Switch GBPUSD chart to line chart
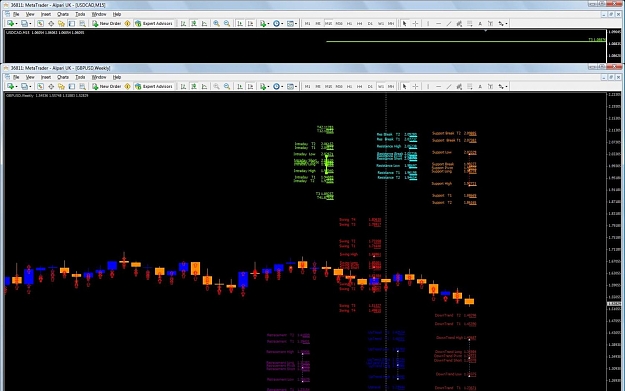The width and height of the screenshot is (625, 391). tap(204, 86)
